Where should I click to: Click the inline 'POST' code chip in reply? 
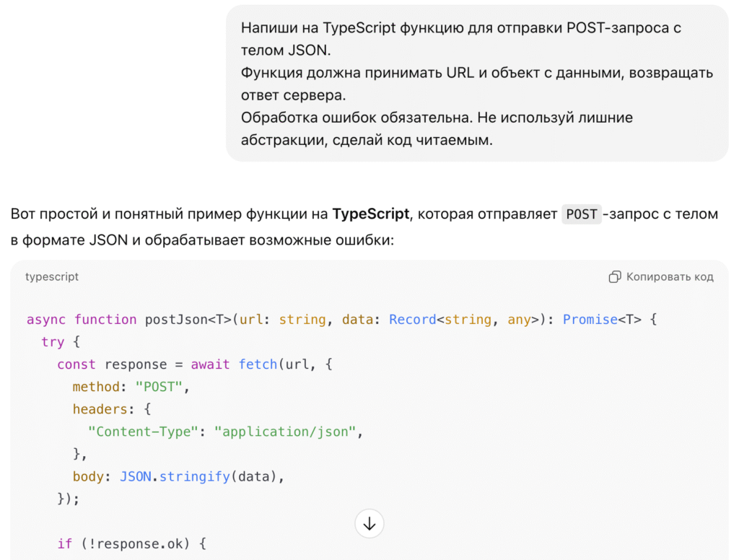582,214
